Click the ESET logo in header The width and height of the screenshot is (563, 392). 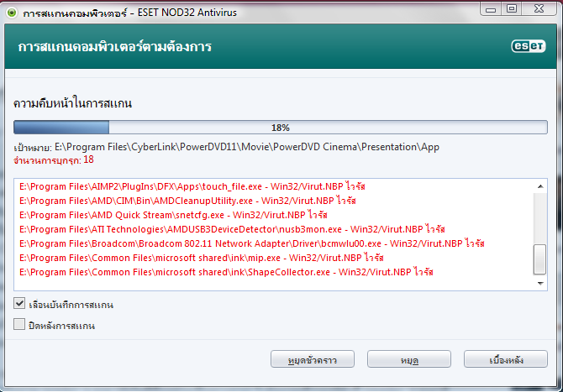[x=529, y=46]
